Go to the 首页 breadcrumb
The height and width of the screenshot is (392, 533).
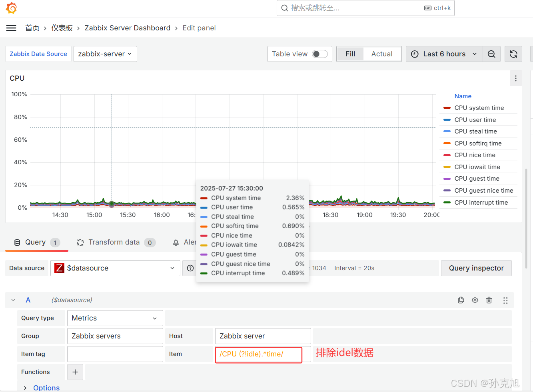32,28
